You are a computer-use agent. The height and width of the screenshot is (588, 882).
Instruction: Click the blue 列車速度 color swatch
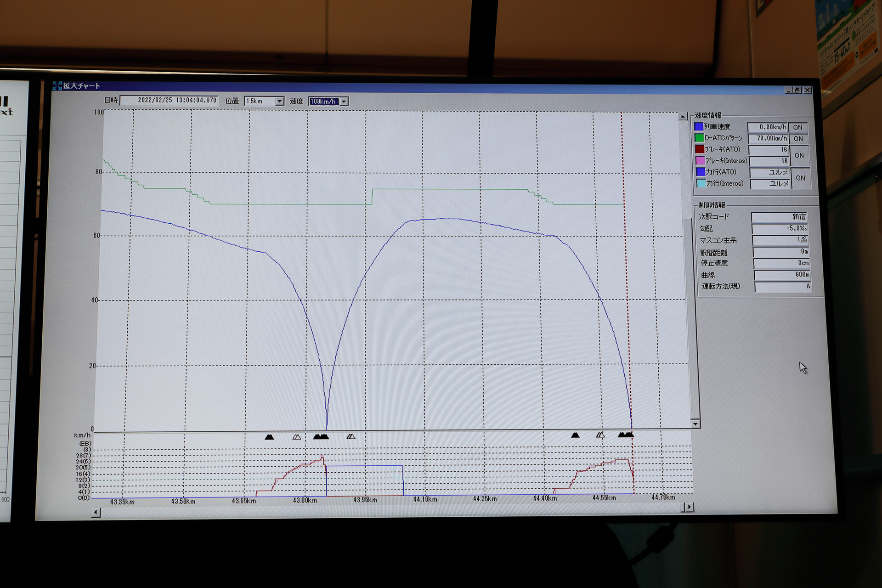699,127
